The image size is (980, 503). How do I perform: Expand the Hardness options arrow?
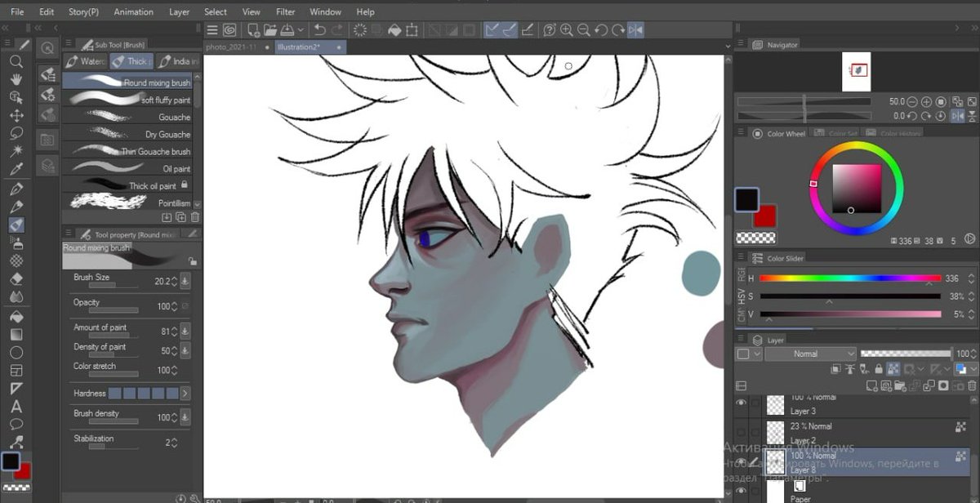185,394
